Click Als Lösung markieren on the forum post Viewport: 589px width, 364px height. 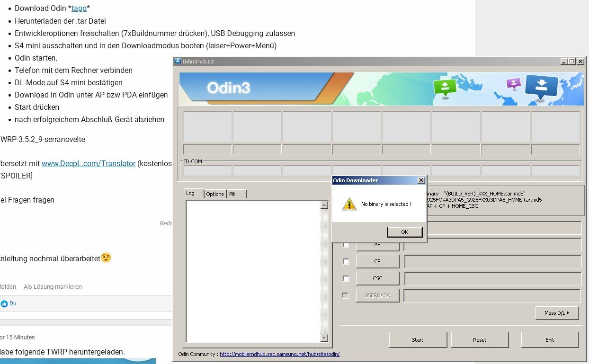pos(53,287)
